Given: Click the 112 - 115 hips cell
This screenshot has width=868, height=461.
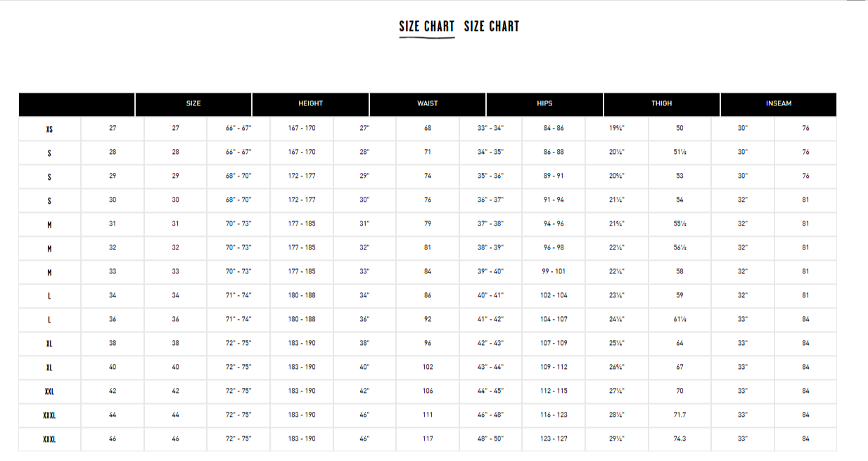Looking at the screenshot, I should coord(554,391).
